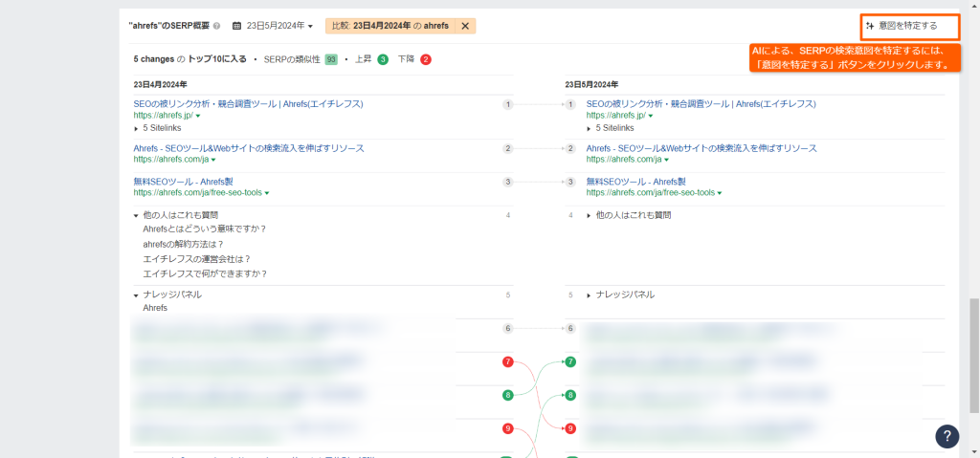Open the floating help question mark button

(947, 435)
